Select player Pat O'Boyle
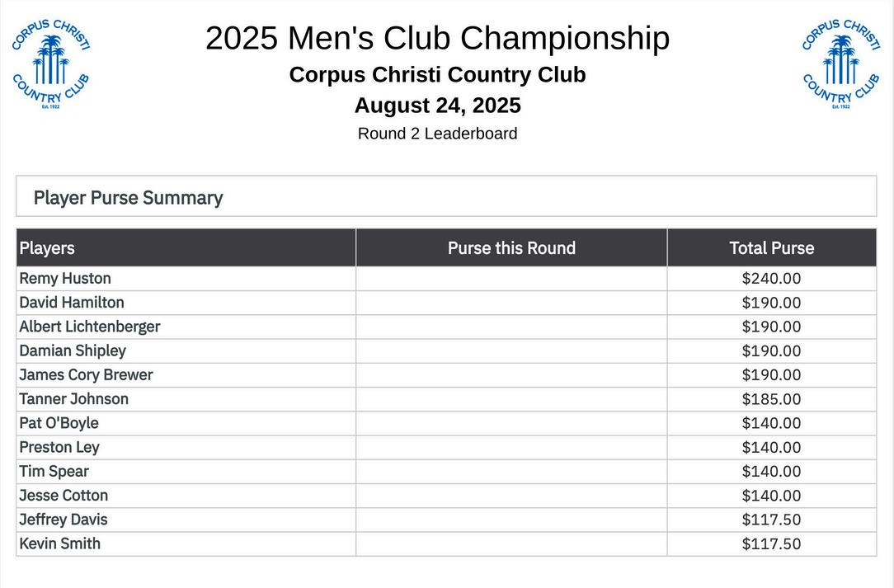Image resolution: width=894 pixels, height=588 pixels. click(x=59, y=422)
